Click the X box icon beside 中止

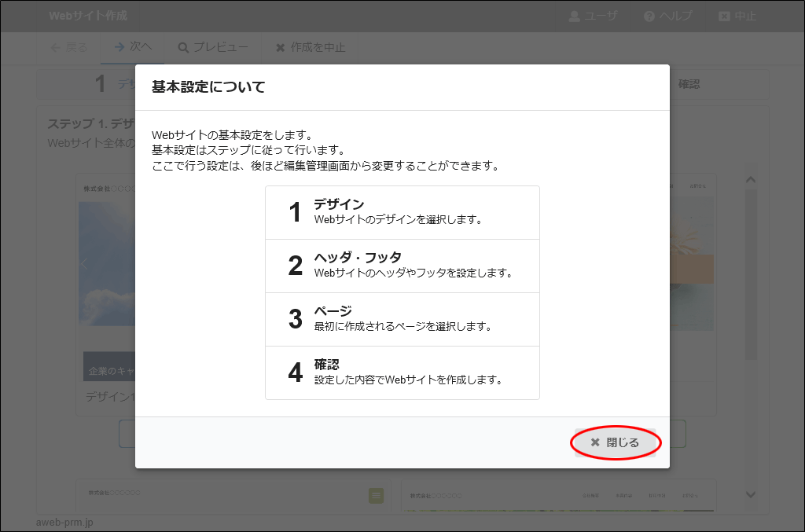click(724, 17)
